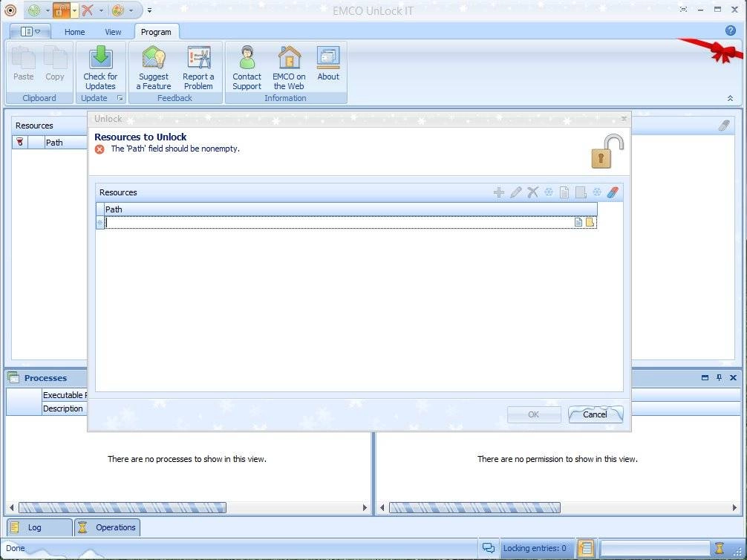This screenshot has height=560, width=747.
Task: Switch to the View ribbon tab
Action: tap(113, 32)
